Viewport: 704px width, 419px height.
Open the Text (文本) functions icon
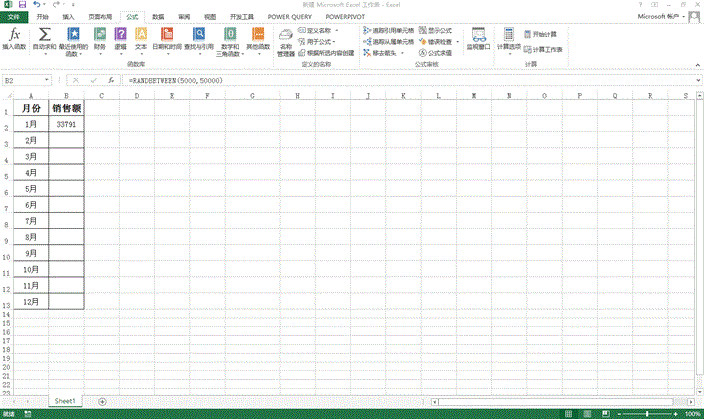pos(141,38)
